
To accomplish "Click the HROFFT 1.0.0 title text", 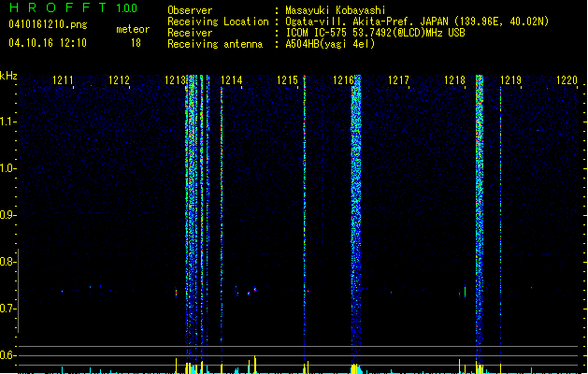I will click(74, 7).
